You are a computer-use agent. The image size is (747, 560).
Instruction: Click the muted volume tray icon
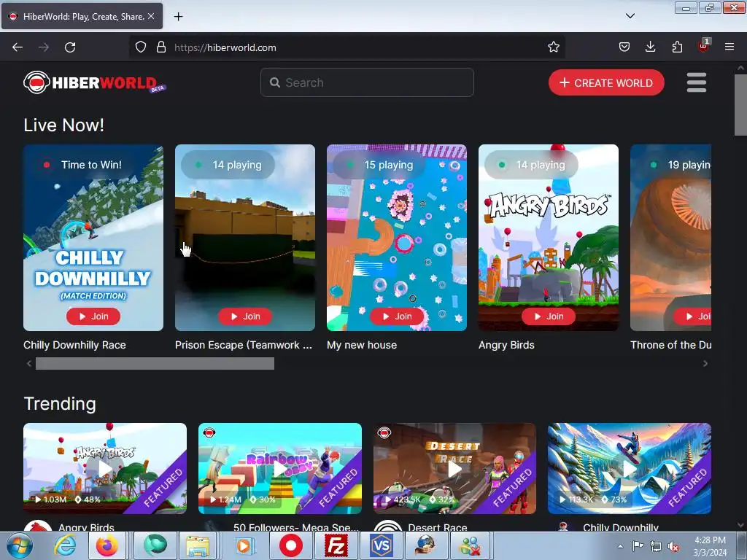click(x=673, y=546)
